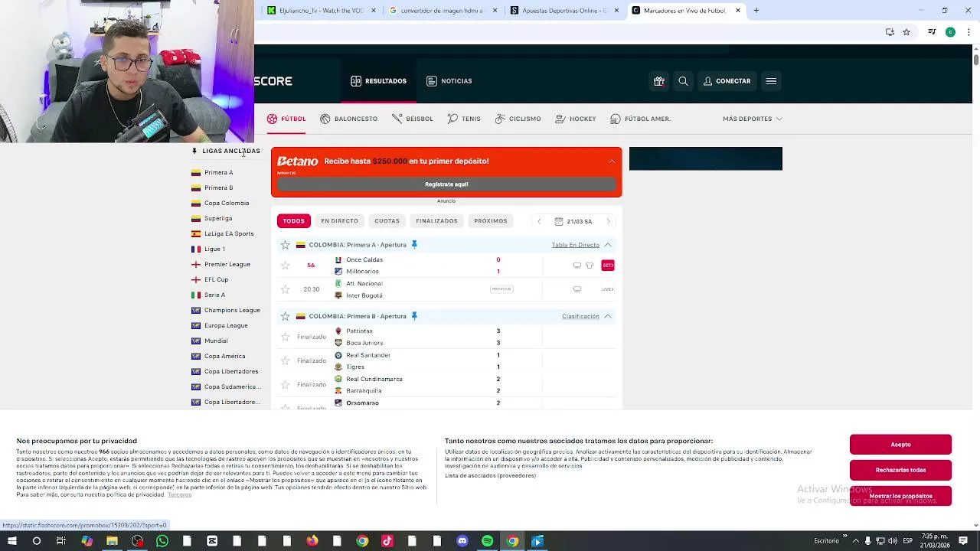
Task: Open Firefox from the taskbar
Action: click(312, 541)
